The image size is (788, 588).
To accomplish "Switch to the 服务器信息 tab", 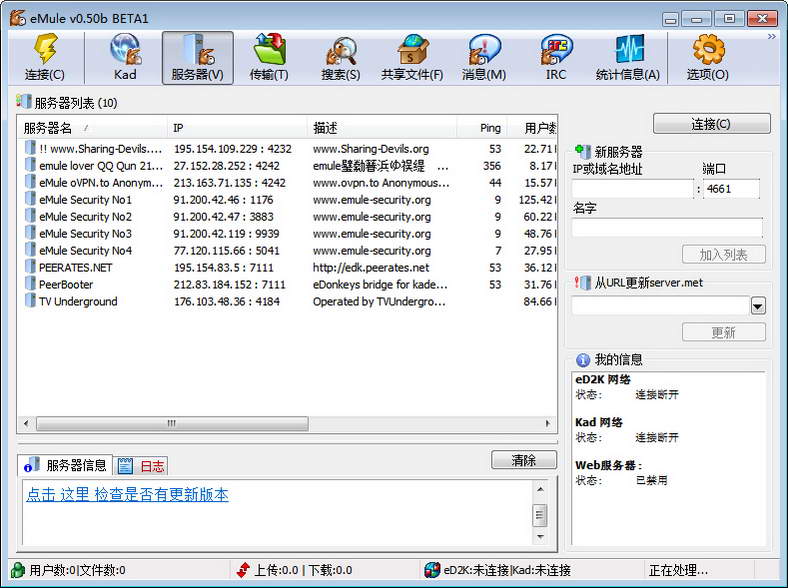I will [66, 465].
